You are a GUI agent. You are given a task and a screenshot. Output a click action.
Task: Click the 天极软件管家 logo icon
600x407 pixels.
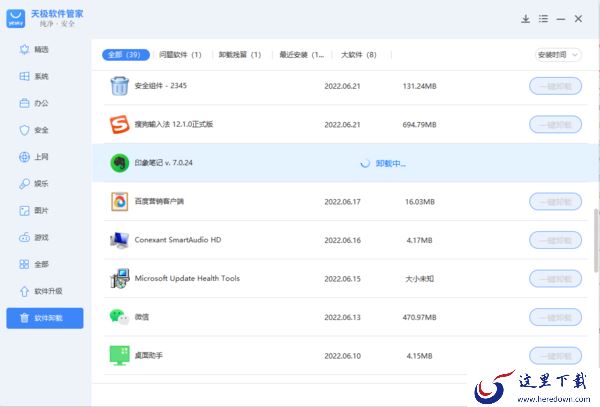coord(16,18)
